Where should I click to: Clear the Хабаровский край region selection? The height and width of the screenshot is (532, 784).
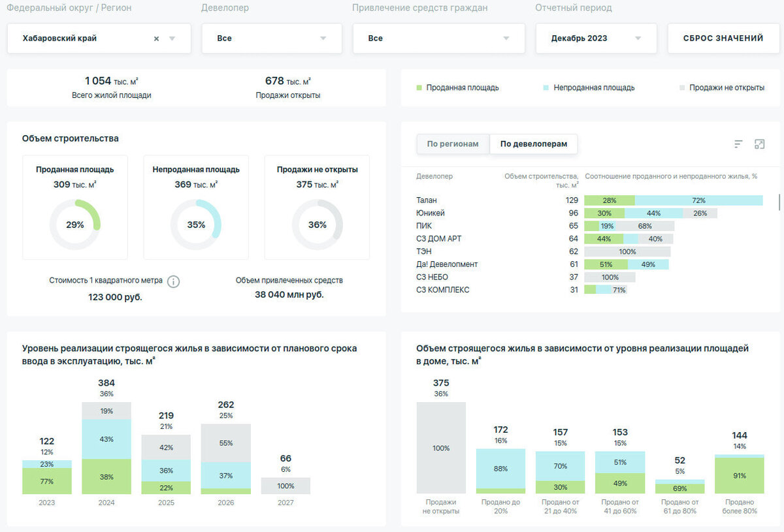pyautogui.click(x=156, y=39)
